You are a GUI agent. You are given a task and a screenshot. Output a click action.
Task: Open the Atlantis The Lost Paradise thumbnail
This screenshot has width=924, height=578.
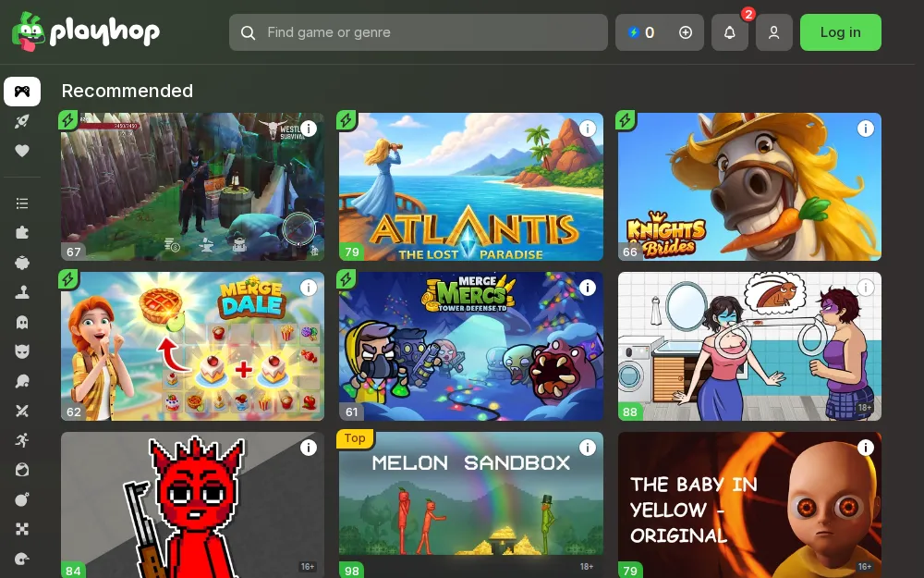pyautogui.click(x=471, y=187)
